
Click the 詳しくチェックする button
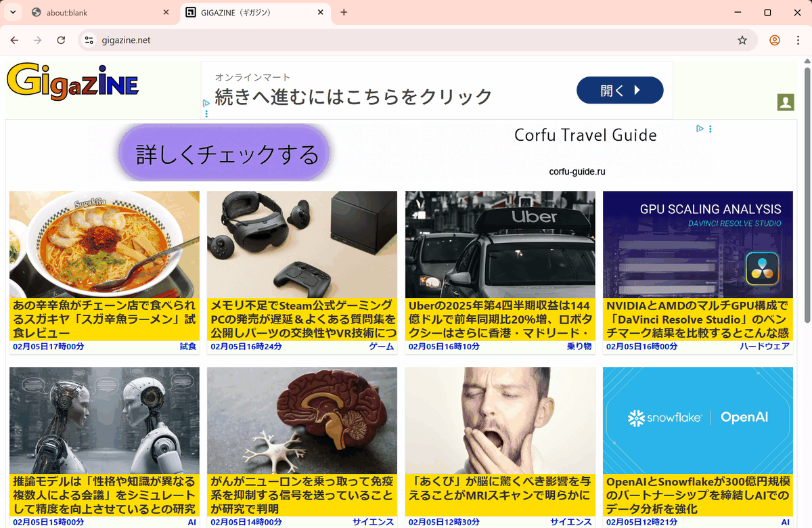pos(227,154)
